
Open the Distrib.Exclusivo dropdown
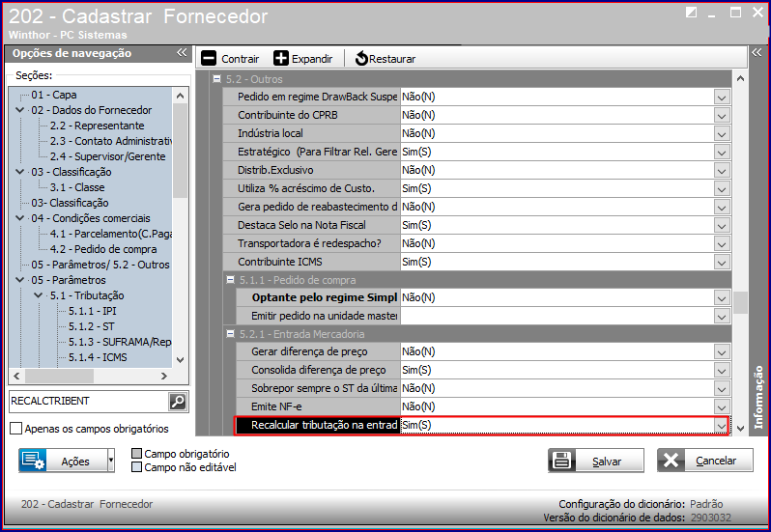click(722, 171)
